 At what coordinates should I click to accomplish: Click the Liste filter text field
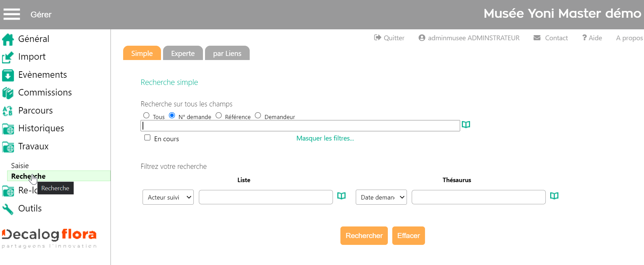pos(266,197)
